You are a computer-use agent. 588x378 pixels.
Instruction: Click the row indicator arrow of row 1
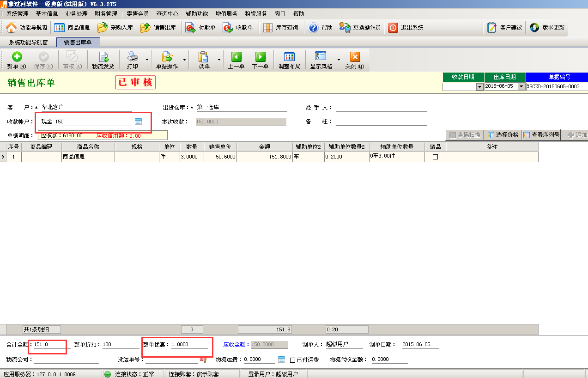coord(3,157)
